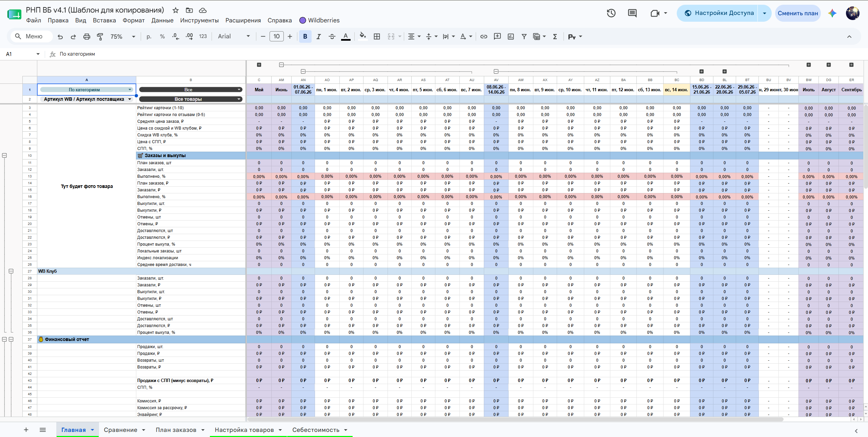Click the Сменить план button
The width and height of the screenshot is (868, 437).
pyautogui.click(x=798, y=13)
